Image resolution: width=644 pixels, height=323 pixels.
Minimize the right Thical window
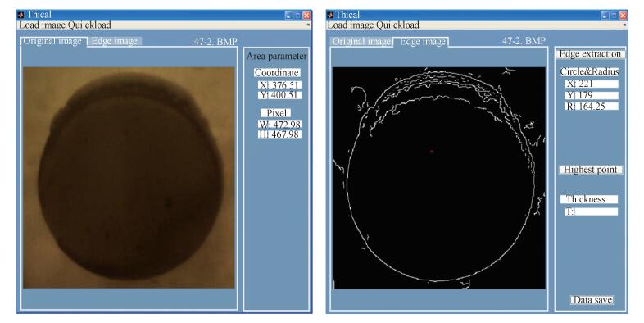(605, 16)
